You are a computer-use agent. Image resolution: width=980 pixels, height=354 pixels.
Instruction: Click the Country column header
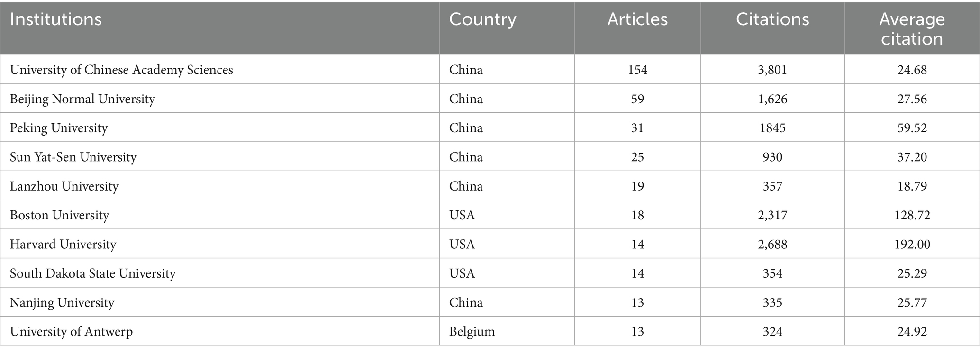coord(482,19)
